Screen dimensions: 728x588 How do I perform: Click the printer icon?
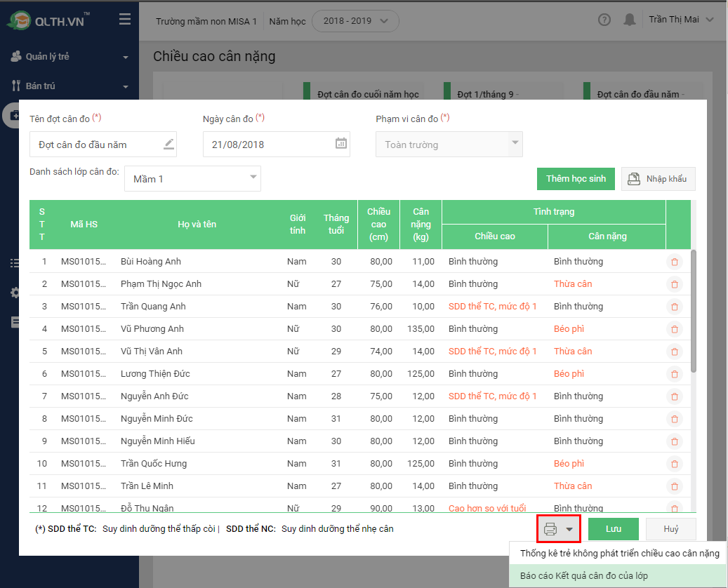click(x=550, y=529)
